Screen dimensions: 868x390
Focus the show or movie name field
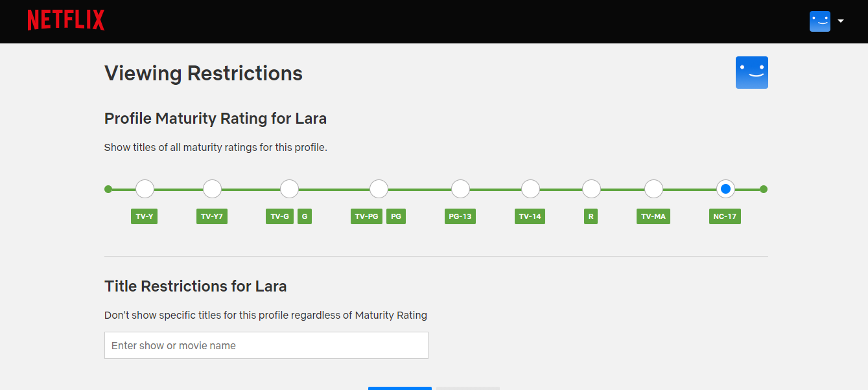tap(266, 345)
